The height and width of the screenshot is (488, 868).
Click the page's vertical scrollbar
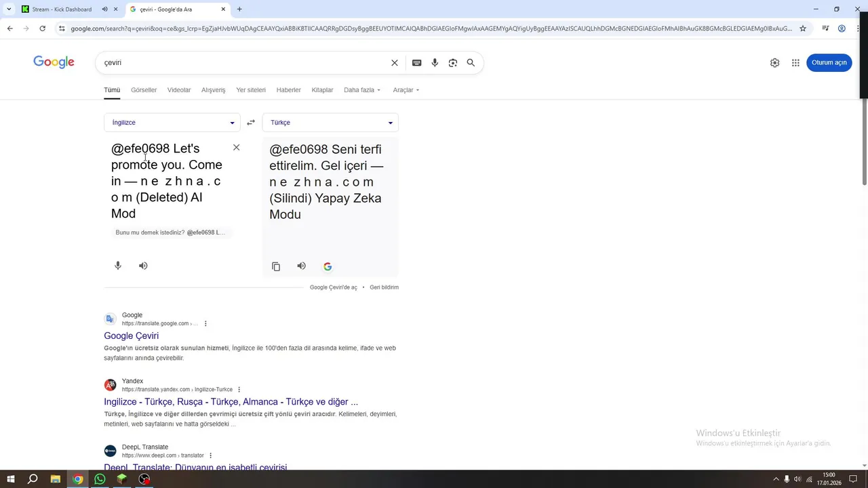pos(864,142)
